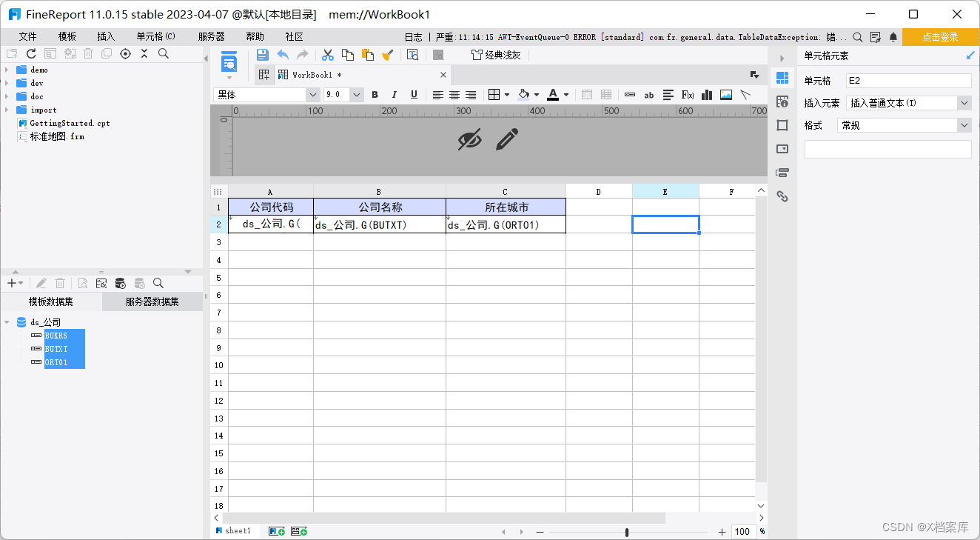Center align cell text

[454, 95]
